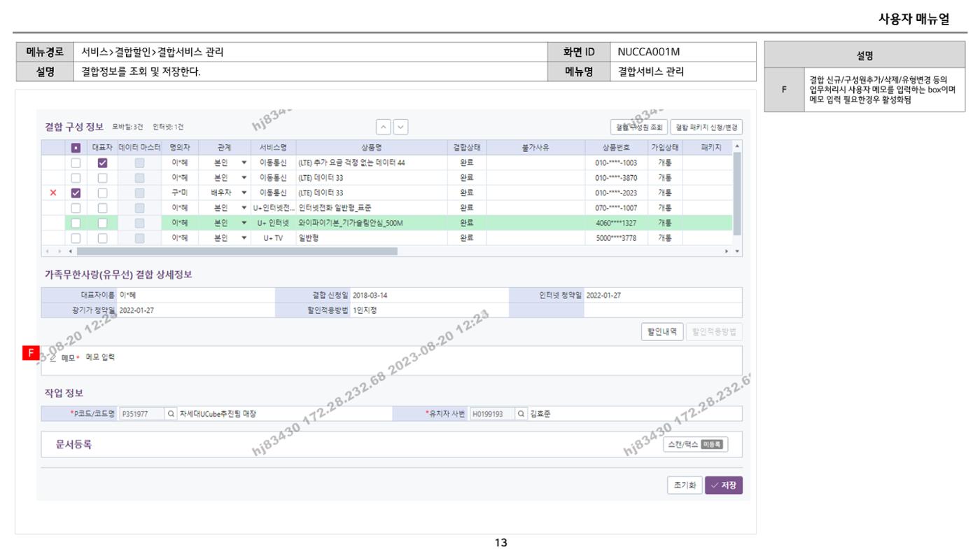Image resolution: width=980 pixels, height=552 pixels.
Task: Click the 스캔/팩스 미등록 button
Action: click(695, 444)
